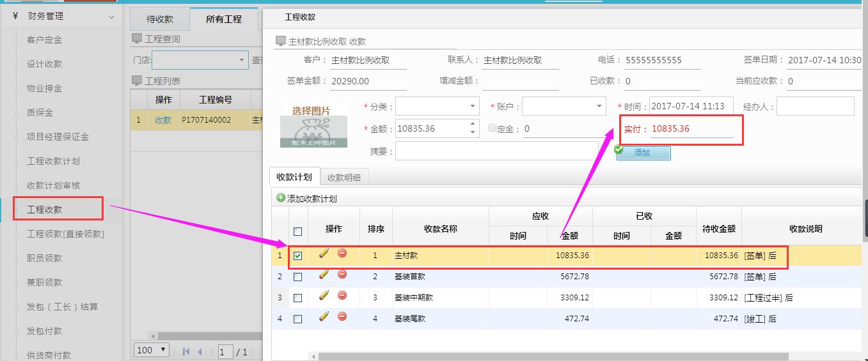This screenshot has height=361, width=868.
Task: Go to first page in pagination bar
Action: click(186, 351)
